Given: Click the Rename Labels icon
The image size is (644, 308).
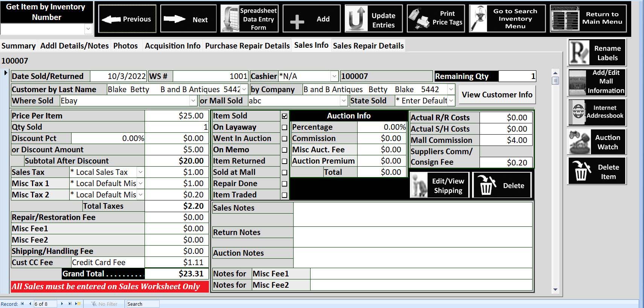Looking at the screenshot, I should tap(579, 53).
